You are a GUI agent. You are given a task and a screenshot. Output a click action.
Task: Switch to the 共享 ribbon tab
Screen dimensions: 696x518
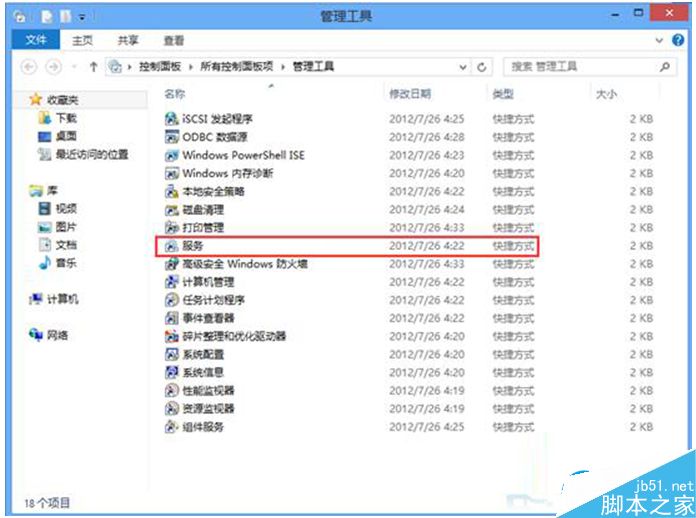coord(128,41)
